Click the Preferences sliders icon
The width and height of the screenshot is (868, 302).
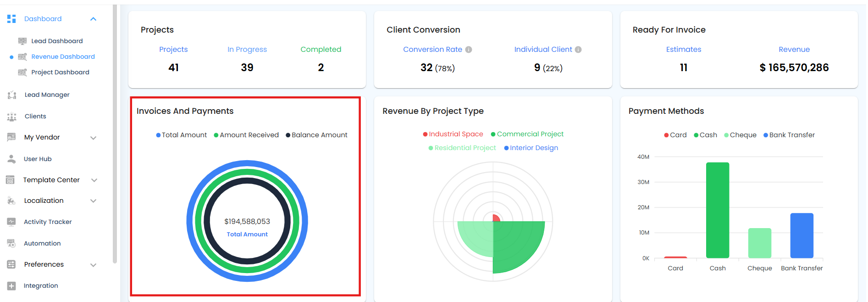click(x=11, y=264)
